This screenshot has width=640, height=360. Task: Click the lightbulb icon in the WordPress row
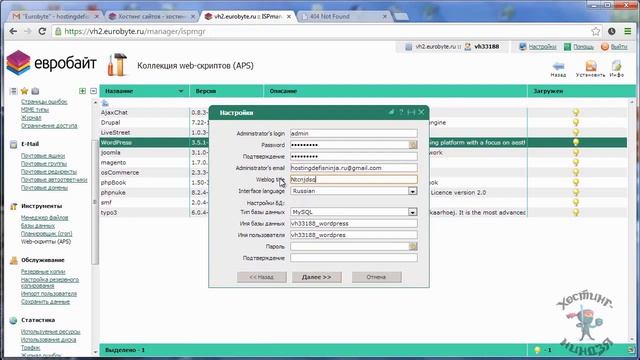576,142
